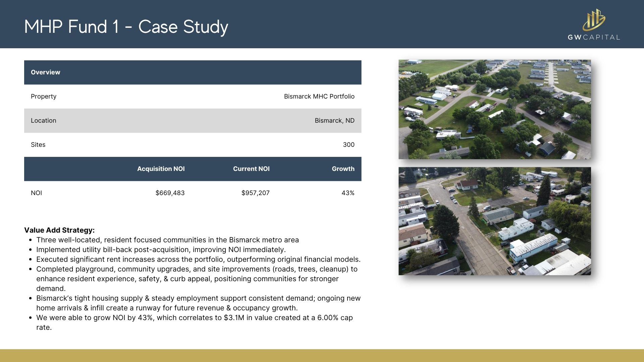Viewport: 644px width, 362px height.
Task: Open the bottom aerial street photo
Action: 494,221
